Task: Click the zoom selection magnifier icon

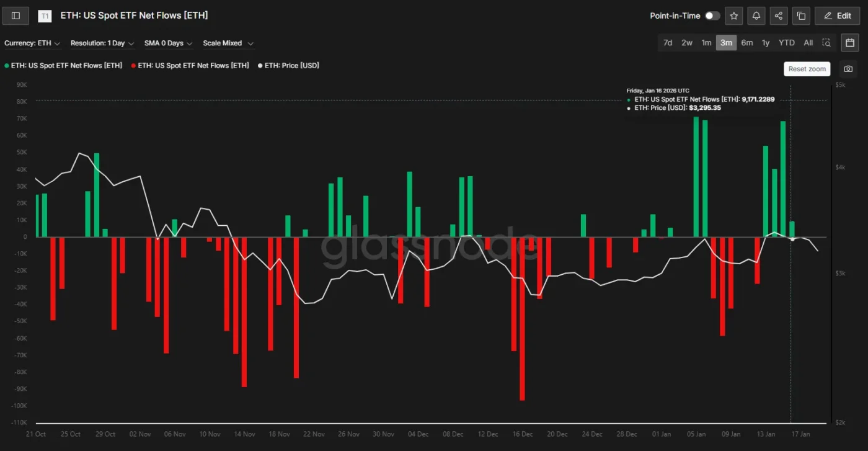Action: pos(826,43)
